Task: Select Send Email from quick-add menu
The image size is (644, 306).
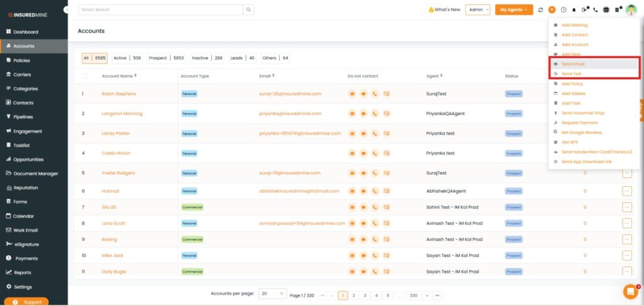Action: 572,64
